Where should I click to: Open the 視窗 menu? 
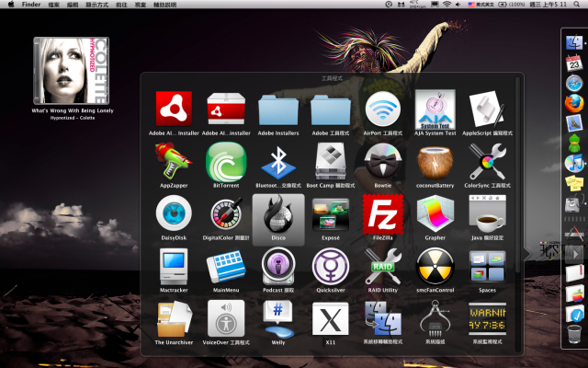[x=141, y=5]
